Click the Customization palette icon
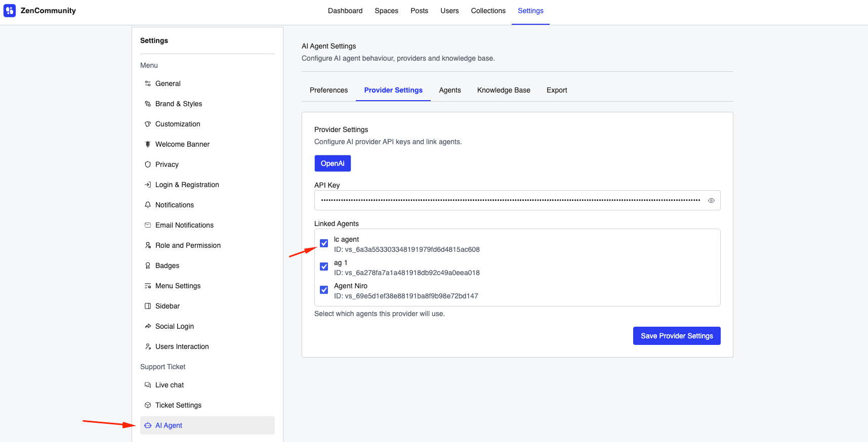This screenshot has height=442, width=868. point(148,124)
